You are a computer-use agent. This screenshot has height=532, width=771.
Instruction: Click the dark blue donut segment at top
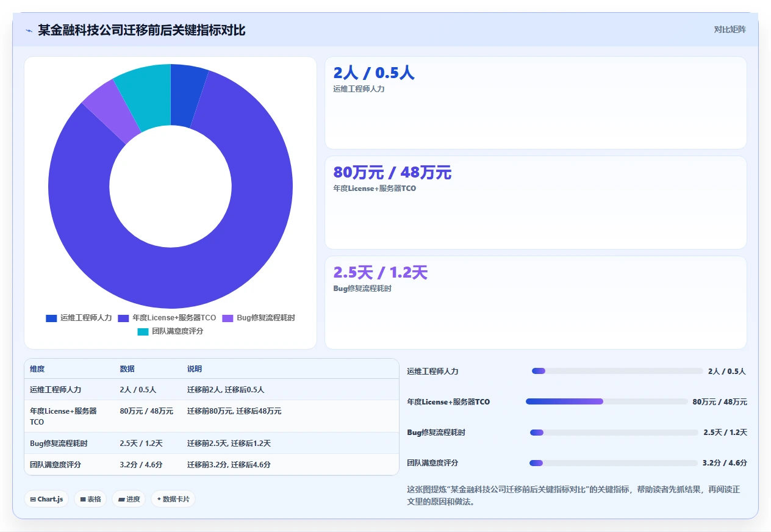coord(186,95)
